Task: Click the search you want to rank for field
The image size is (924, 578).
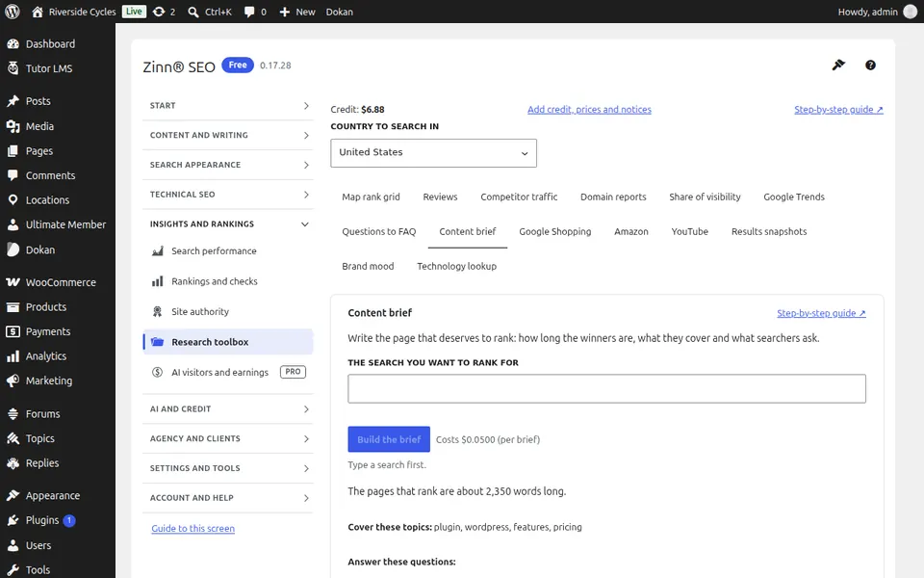Action: tap(607, 388)
